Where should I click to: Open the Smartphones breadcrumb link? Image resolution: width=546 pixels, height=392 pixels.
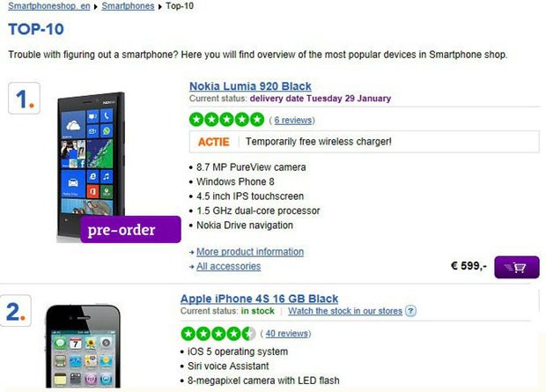(x=128, y=6)
